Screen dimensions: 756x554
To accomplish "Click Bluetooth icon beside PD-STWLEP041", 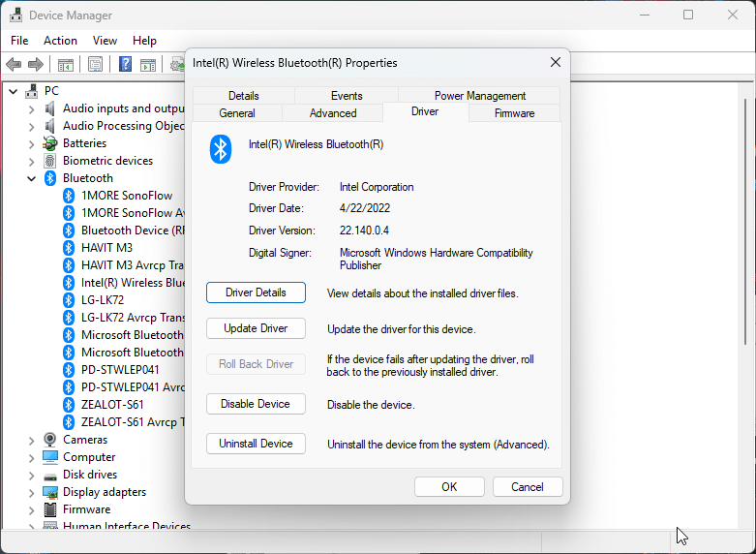I will click(69, 370).
